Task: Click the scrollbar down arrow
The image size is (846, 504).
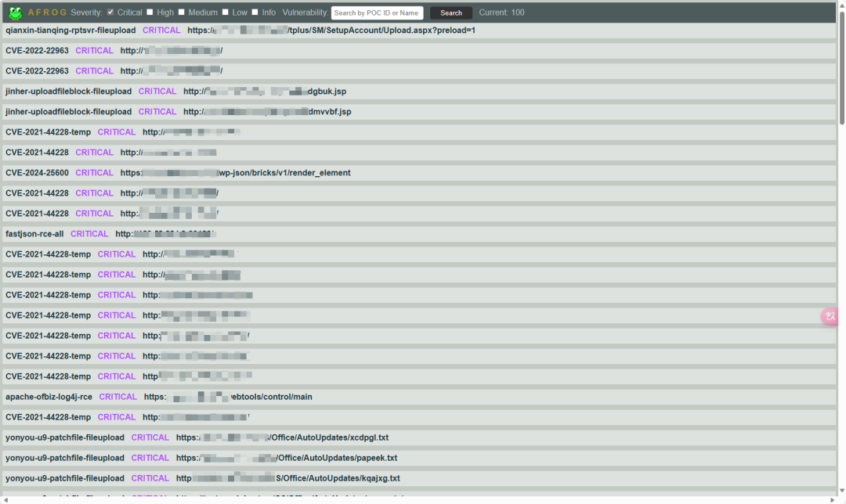Action: click(841, 499)
